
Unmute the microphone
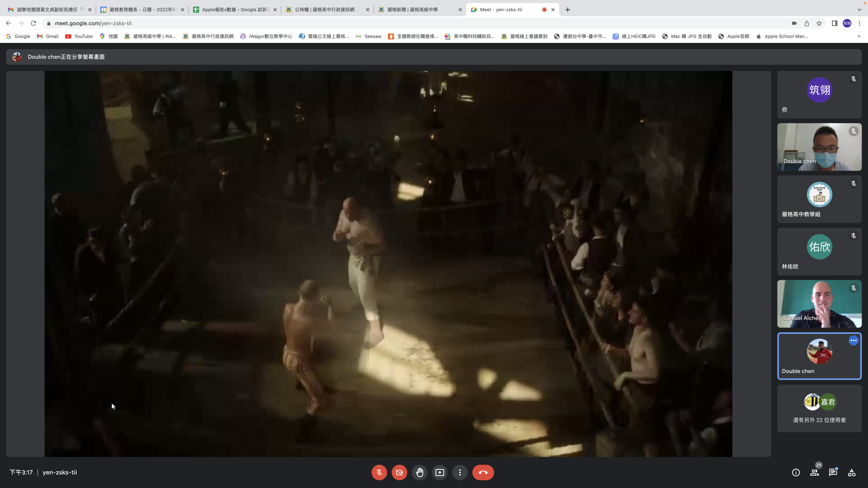(x=379, y=472)
